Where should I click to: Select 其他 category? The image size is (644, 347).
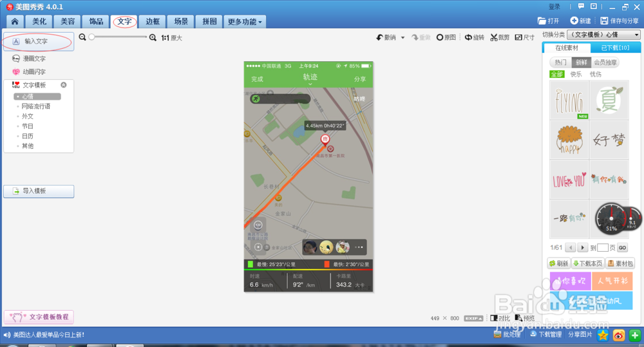(x=28, y=145)
